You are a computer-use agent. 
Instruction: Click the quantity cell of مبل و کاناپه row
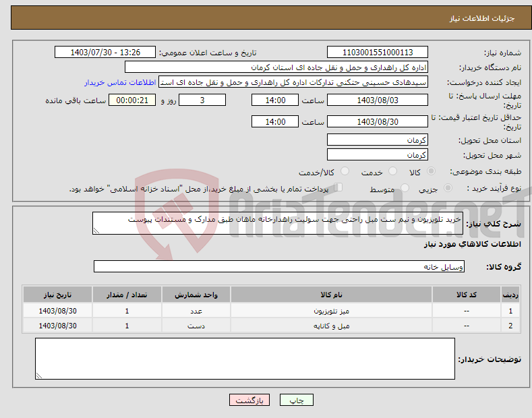(x=127, y=326)
